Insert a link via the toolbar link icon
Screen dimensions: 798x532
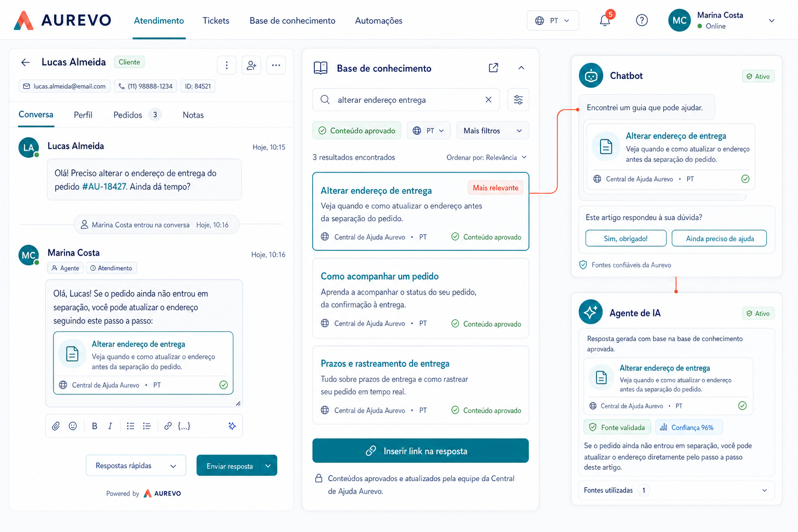click(168, 426)
